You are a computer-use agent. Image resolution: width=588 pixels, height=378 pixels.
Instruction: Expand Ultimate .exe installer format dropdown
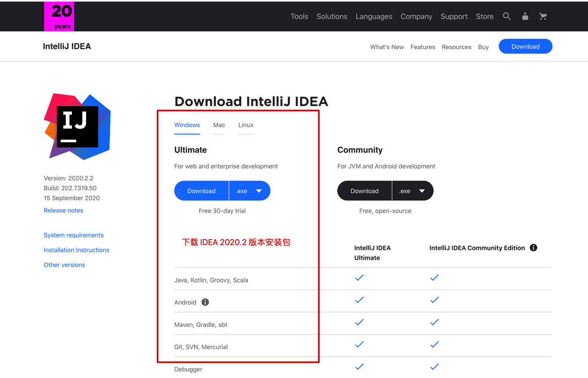pos(250,191)
